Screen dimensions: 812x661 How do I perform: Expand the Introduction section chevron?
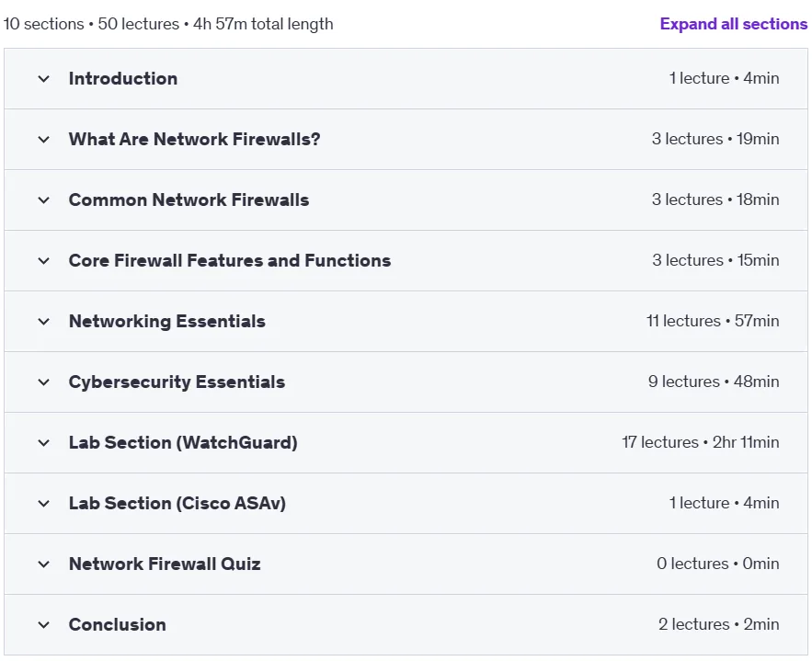[44, 79]
